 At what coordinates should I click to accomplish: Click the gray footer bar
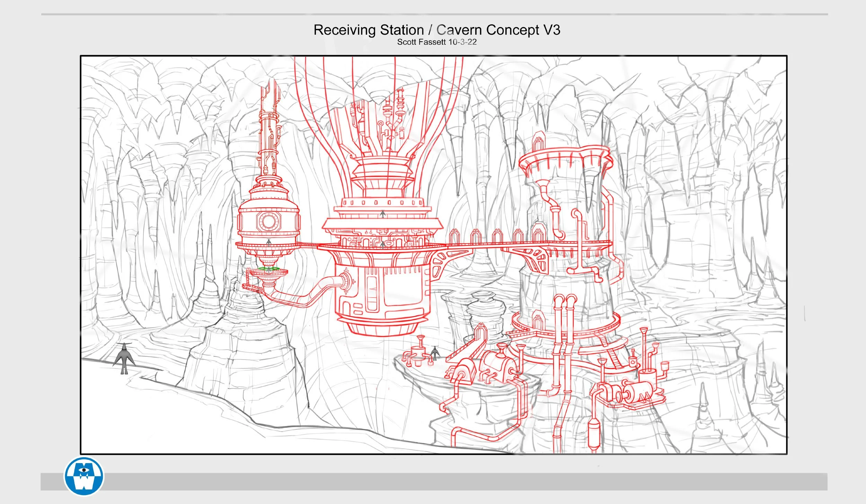pos(450,481)
